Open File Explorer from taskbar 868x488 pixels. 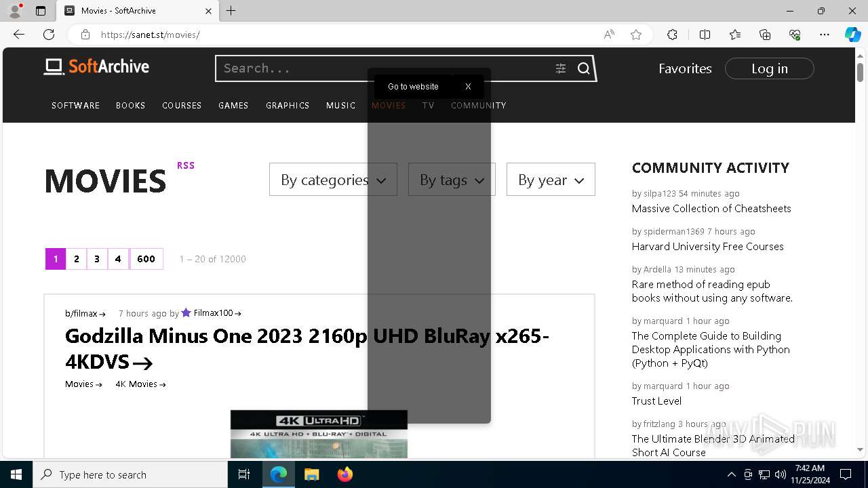(311, 474)
